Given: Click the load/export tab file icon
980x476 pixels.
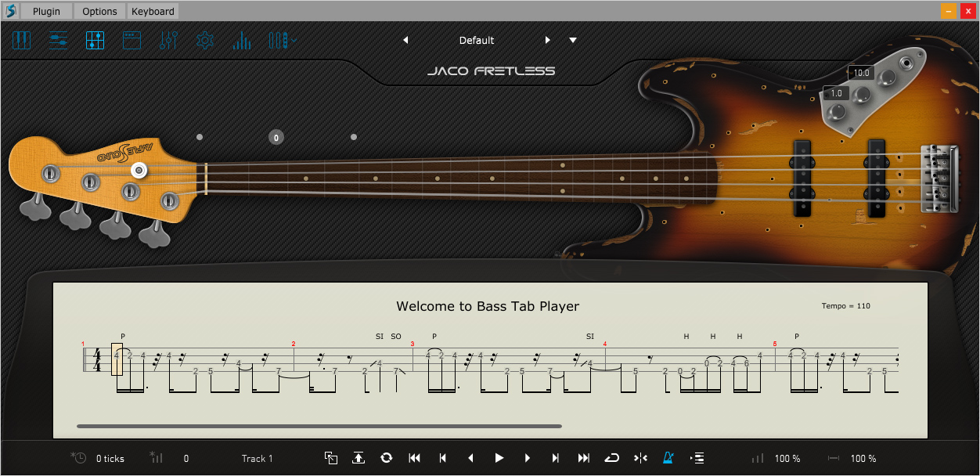Looking at the screenshot, I should pyautogui.click(x=358, y=458).
